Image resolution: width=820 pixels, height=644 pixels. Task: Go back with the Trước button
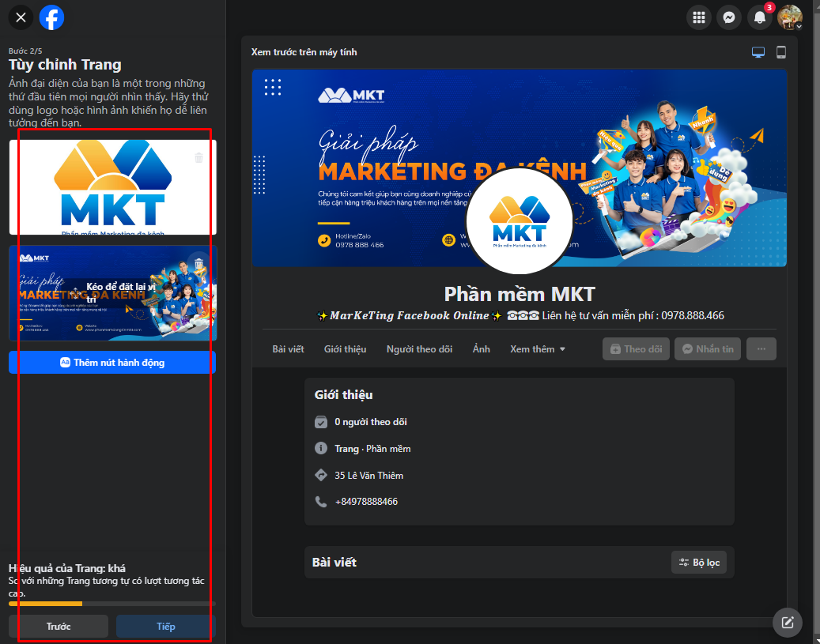click(x=59, y=627)
